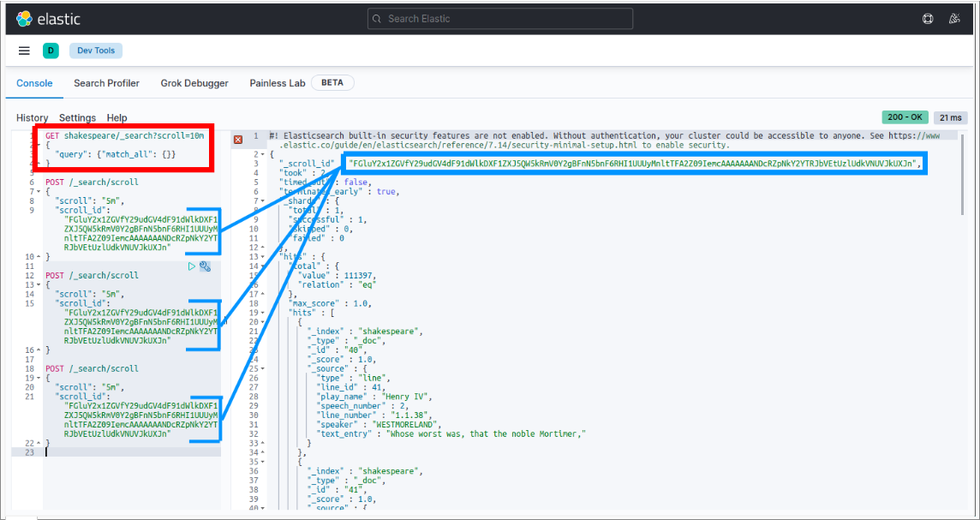This screenshot has height=520, width=980.
Task: Open the newsfeed icon in header
Action: tap(953, 19)
